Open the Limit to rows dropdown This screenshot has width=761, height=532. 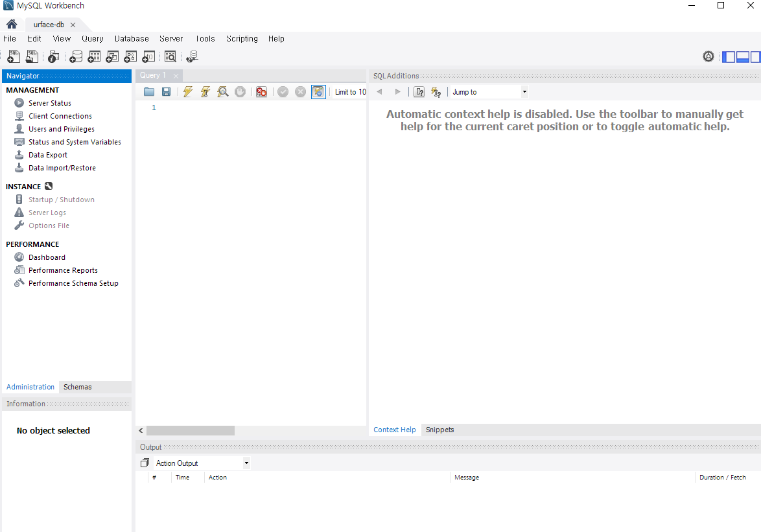pyautogui.click(x=350, y=91)
